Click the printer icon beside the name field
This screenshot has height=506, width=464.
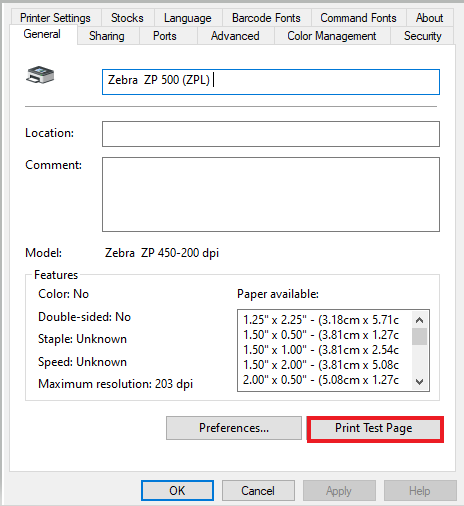40,75
